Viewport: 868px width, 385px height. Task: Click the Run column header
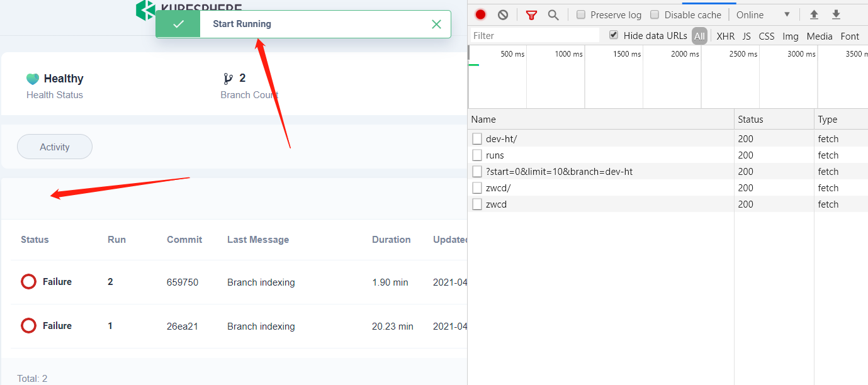(116, 240)
